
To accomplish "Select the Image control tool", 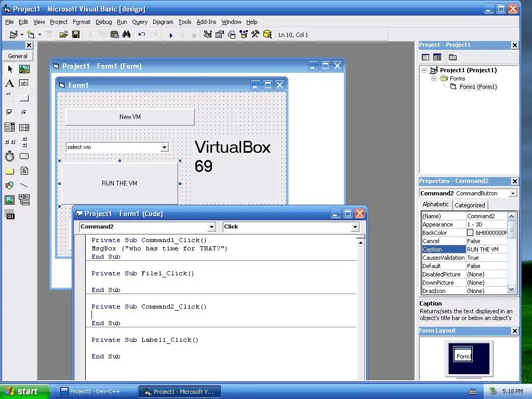I will [x=10, y=200].
